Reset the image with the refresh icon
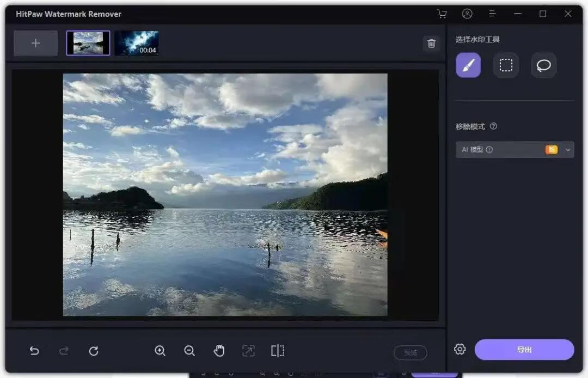Image resolution: width=588 pixels, height=378 pixels. point(93,351)
